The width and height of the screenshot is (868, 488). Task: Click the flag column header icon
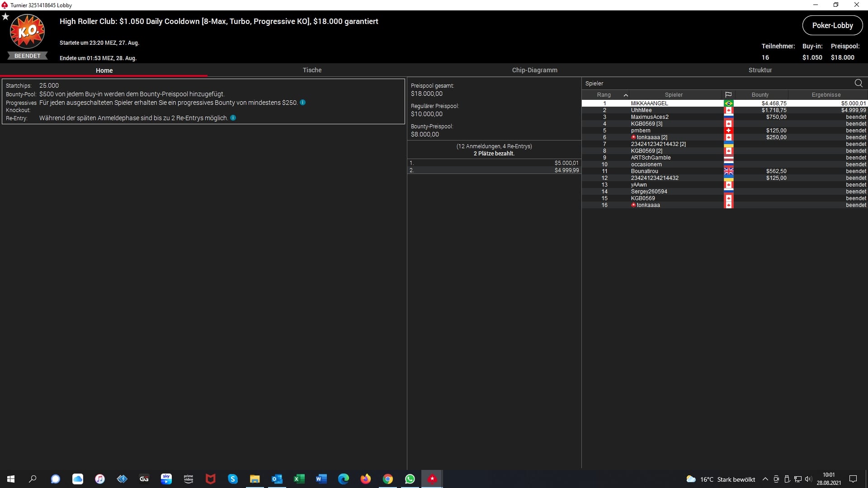point(728,95)
